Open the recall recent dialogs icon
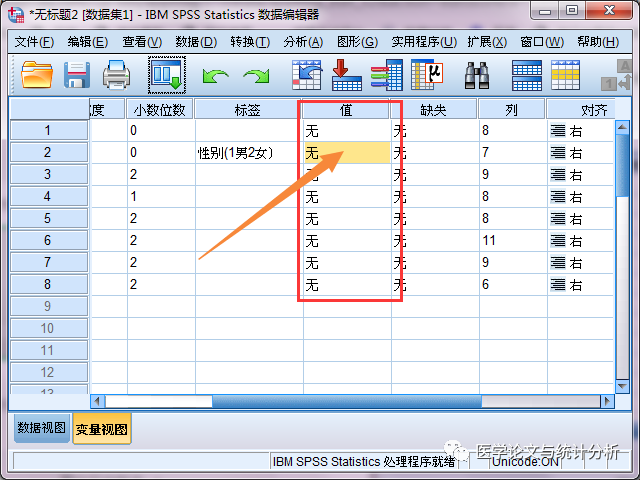This screenshot has height=480, width=640. click(x=167, y=75)
